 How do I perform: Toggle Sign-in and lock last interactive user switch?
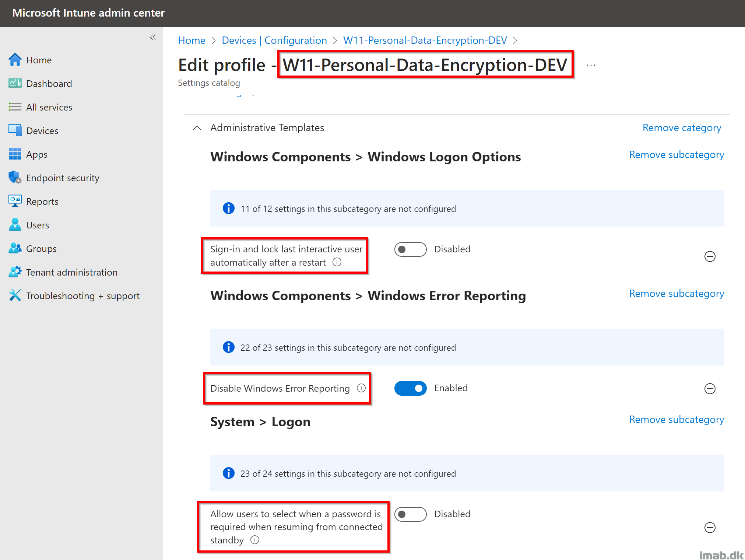coord(410,249)
